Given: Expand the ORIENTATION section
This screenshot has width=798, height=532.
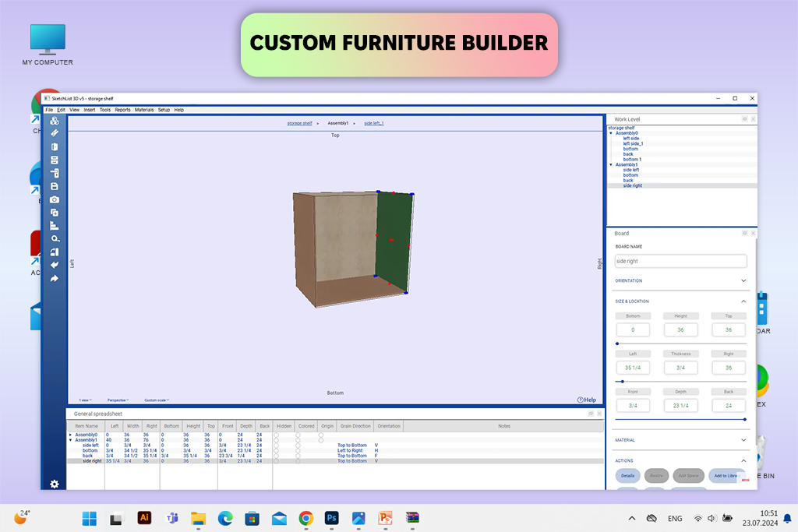Looking at the screenshot, I should (743, 280).
